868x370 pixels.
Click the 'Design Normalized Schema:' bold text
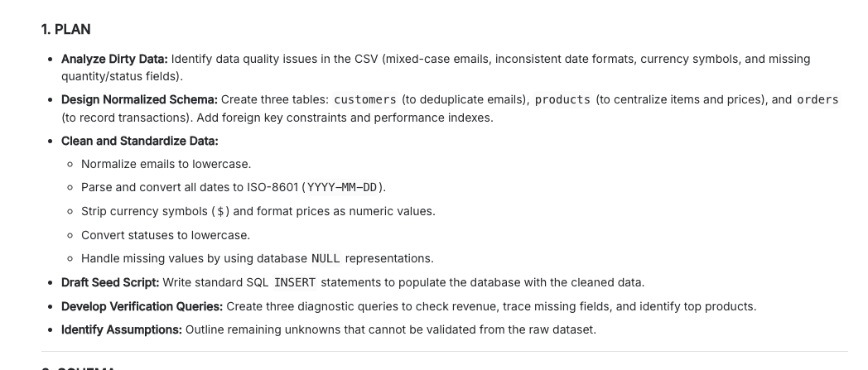[x=139, y=100]
